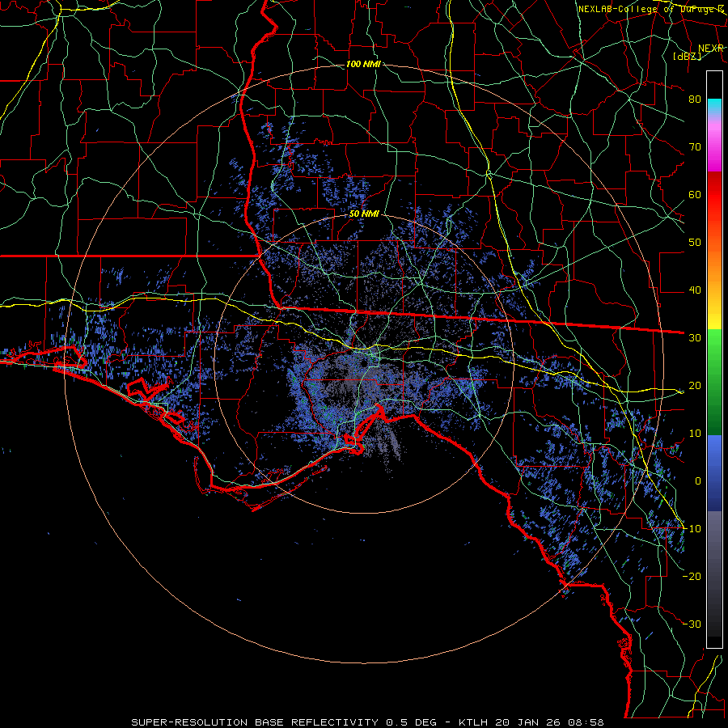Select the 80 value on reflectivity scale

tap(695, 99)
